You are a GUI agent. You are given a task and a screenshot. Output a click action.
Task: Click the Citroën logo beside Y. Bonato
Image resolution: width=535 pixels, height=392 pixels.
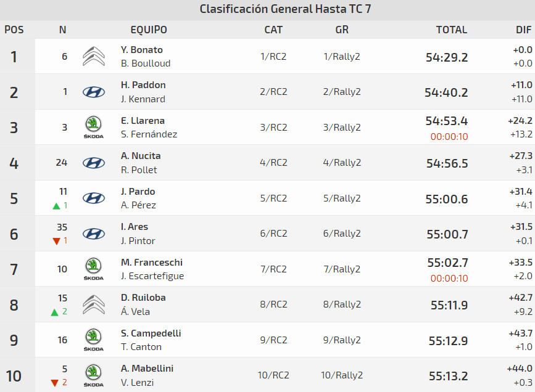(94, 57)
